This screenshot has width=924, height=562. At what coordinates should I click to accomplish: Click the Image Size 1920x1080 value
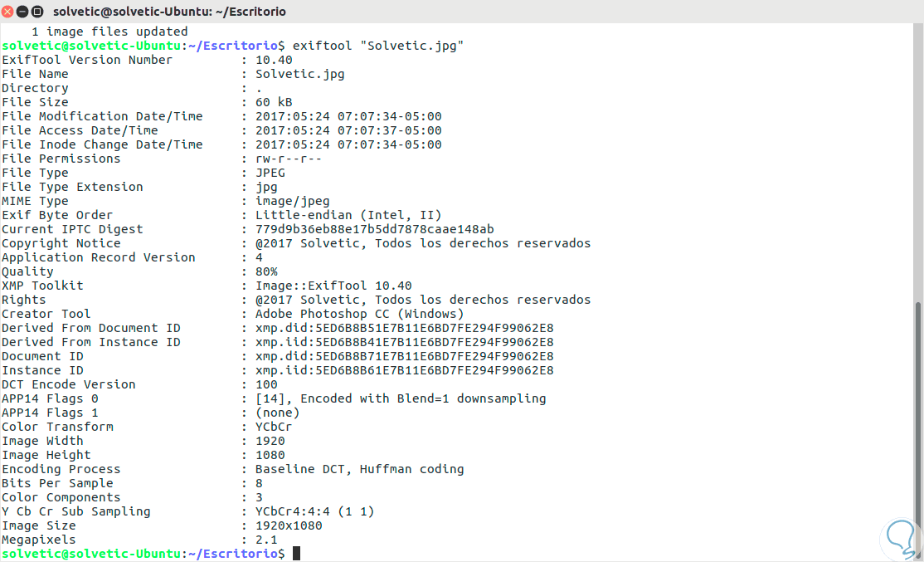289,525
